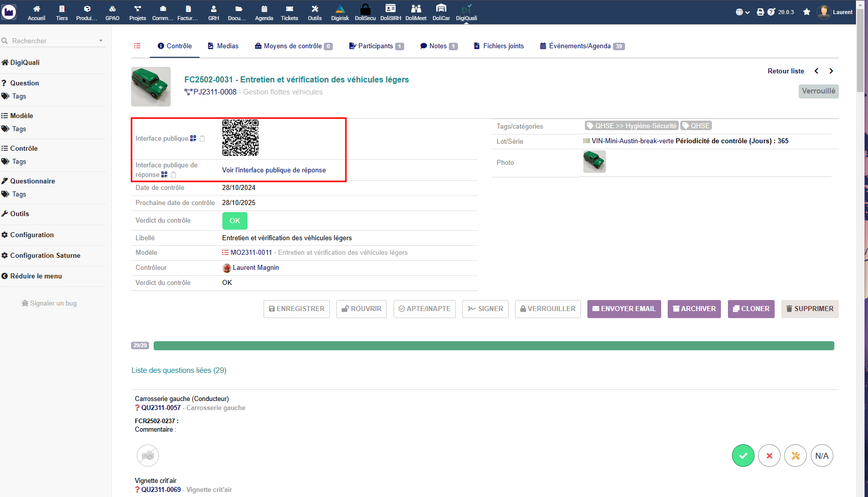This screenshot has width=868, height=497.
Task: Select red cross answer for Carrosserie gauche
Action: click(769, 456)
